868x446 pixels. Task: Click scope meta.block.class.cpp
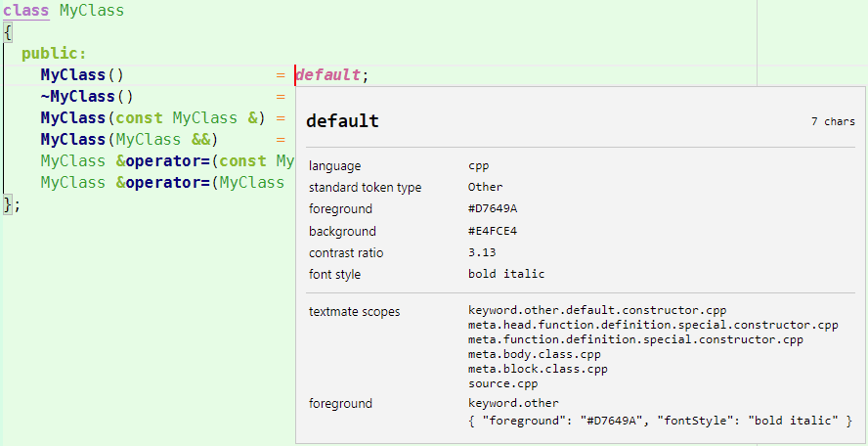pyautogui.click(x=538, y=369)
